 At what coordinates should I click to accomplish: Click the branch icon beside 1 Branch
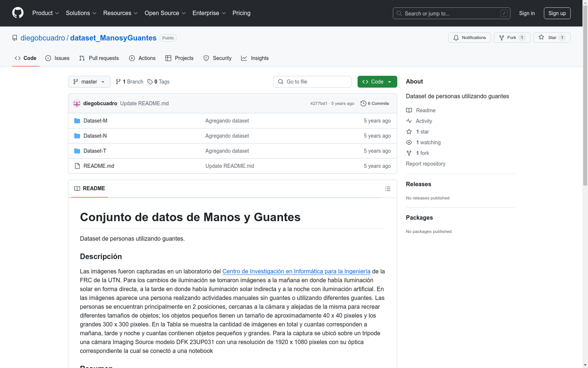(118, 82)
